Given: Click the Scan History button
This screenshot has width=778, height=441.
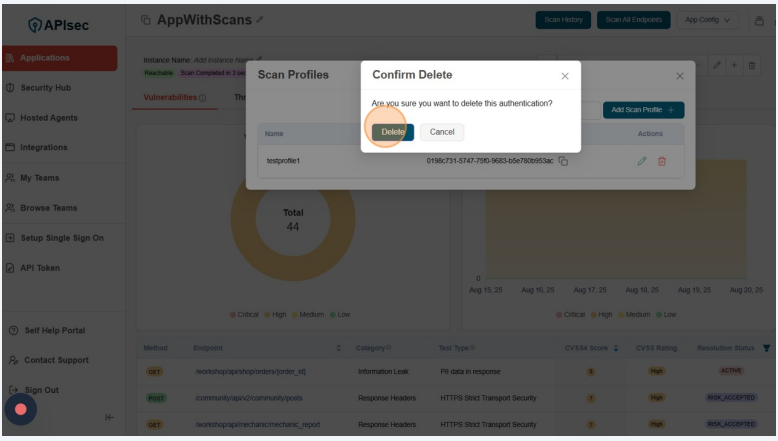Looking at the screenshot, I should pyautogui.click(x=563, y=20).
